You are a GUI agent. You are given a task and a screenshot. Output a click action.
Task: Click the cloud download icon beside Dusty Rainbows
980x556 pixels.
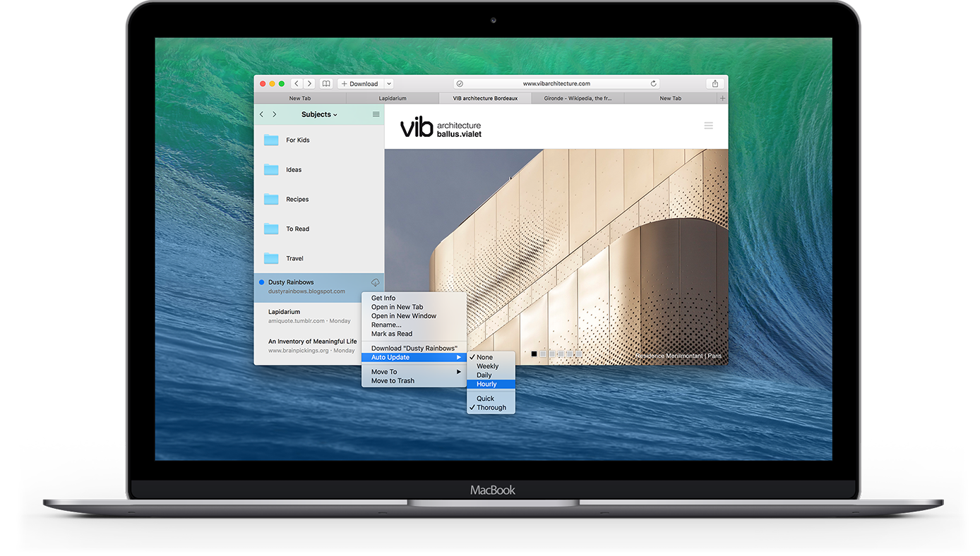point(375,282)
